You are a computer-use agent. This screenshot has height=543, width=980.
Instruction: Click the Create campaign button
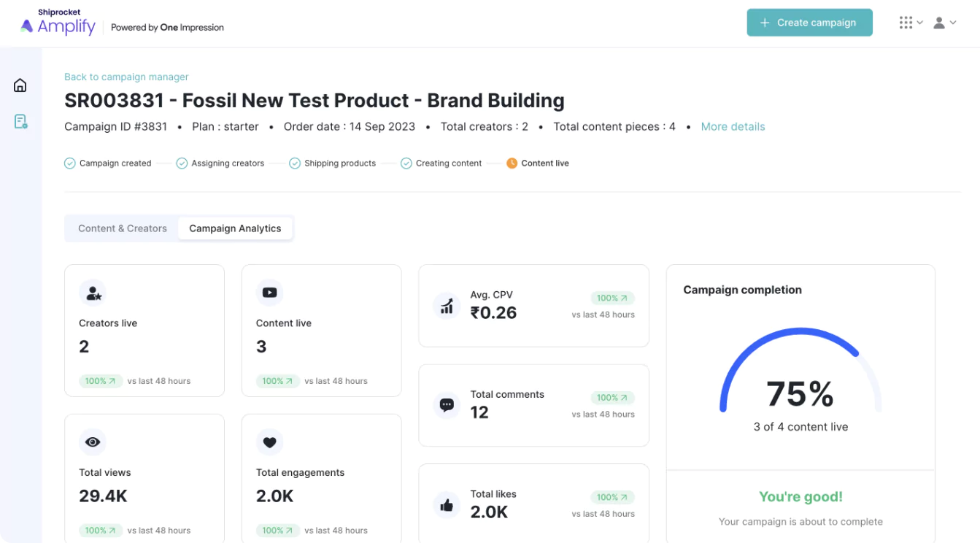coord(809,23)
